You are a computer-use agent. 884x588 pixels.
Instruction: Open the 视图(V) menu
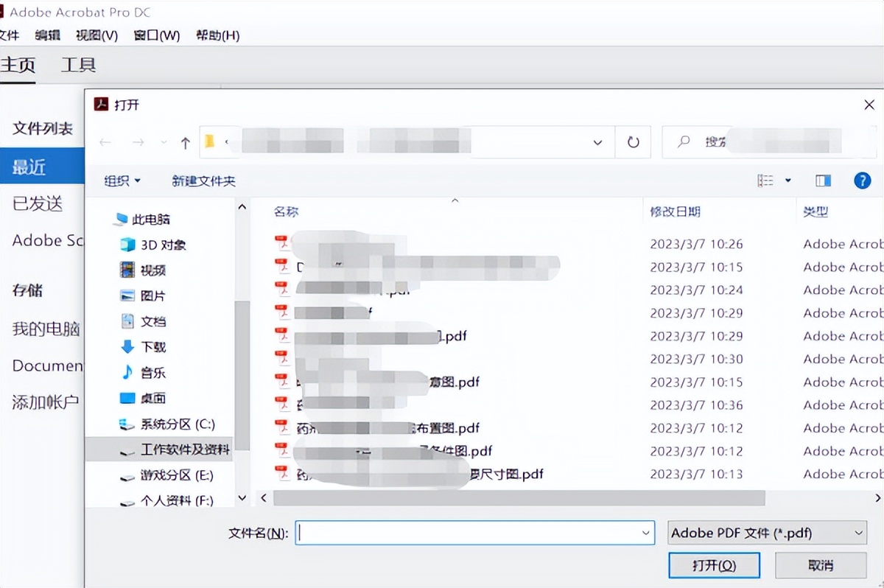click(x=96, y=35)
